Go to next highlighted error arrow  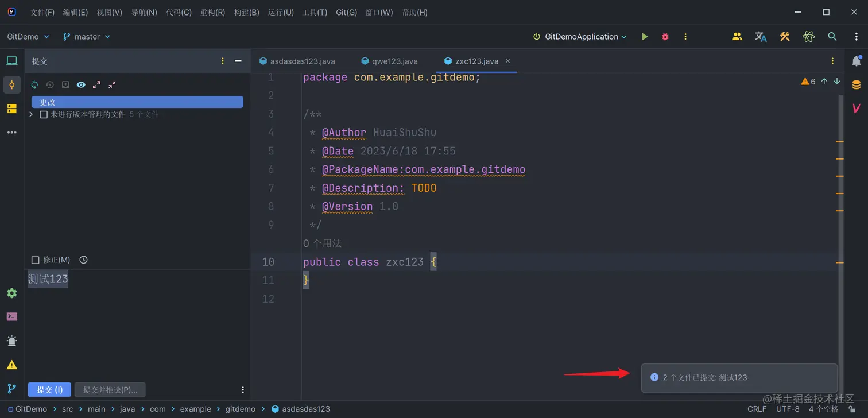837,82
